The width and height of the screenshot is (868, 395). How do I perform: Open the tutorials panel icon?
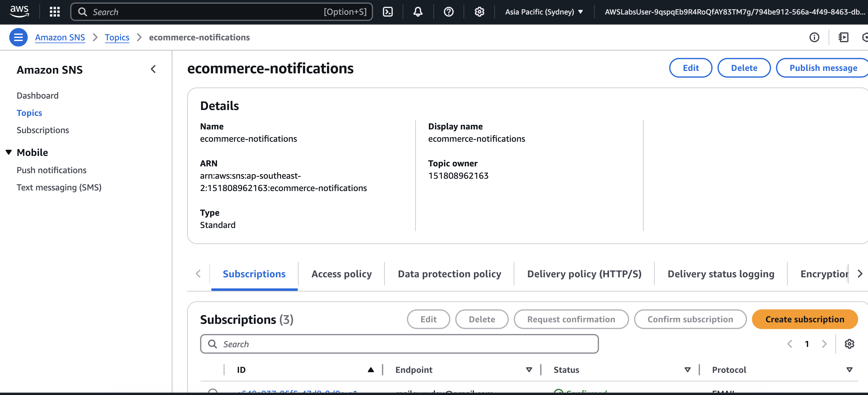tap(843, 37)
